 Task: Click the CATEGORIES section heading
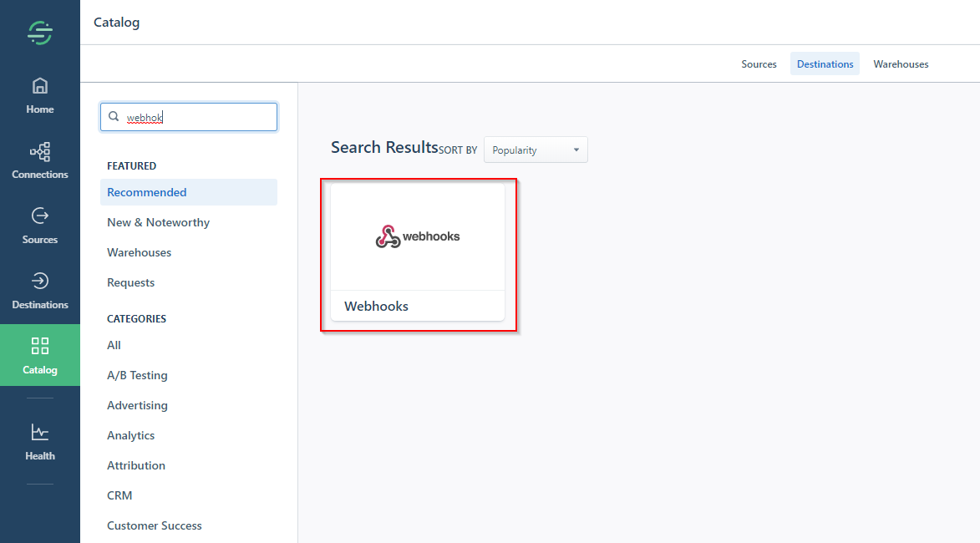[136, 318]
